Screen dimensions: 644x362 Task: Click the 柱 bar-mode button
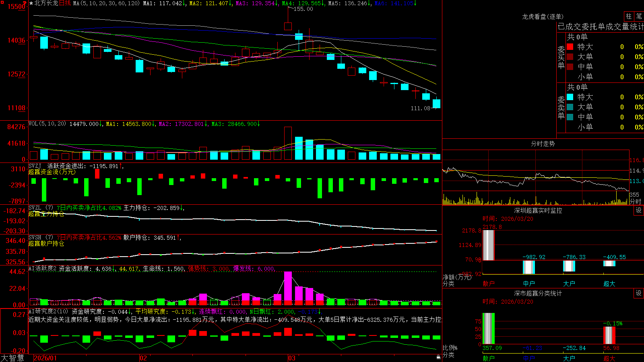point(629,16)
